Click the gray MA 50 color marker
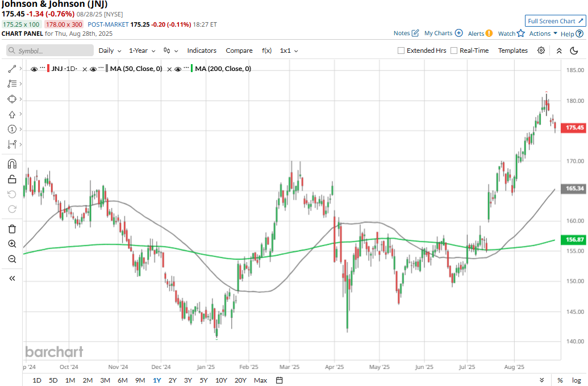Image resolution: width=588 pixels, height=386 pixels. click(x=107, y=69)
